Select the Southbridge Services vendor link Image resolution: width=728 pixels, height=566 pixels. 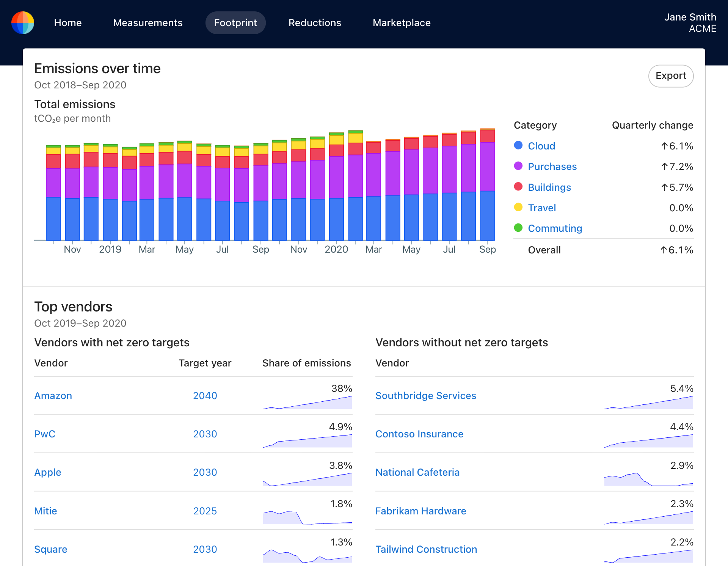point(425,396)
